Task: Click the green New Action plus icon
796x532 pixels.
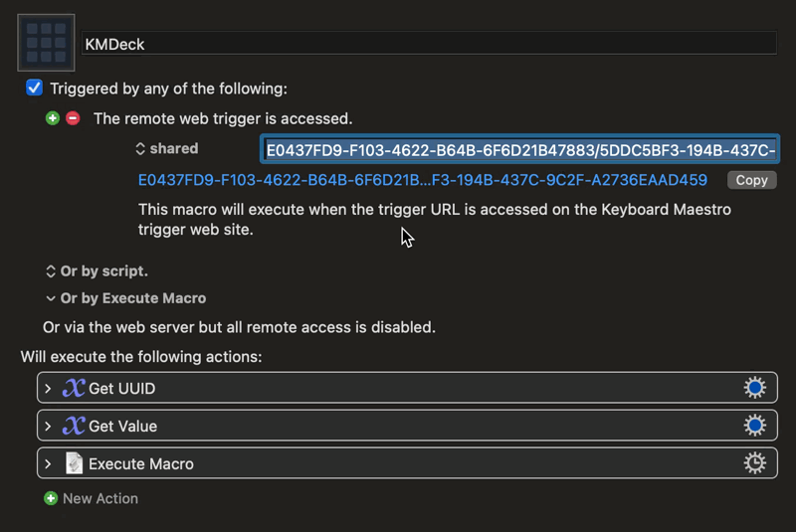Action: click(51, 498)
